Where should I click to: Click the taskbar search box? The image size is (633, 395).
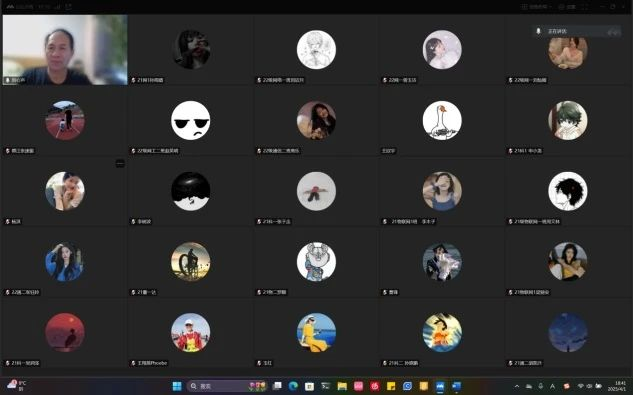tap(227, 386)
